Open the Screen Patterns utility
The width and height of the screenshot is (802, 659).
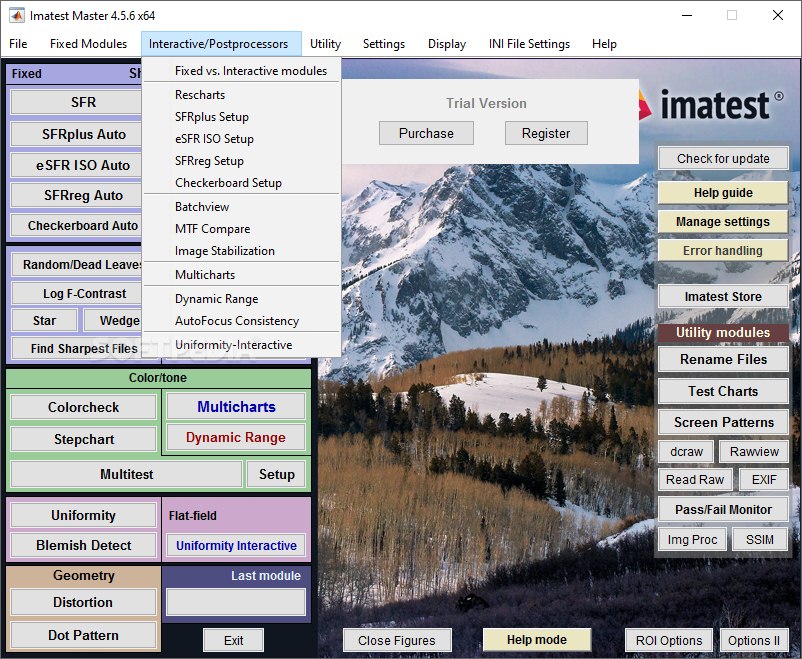(x=723, y=422)
